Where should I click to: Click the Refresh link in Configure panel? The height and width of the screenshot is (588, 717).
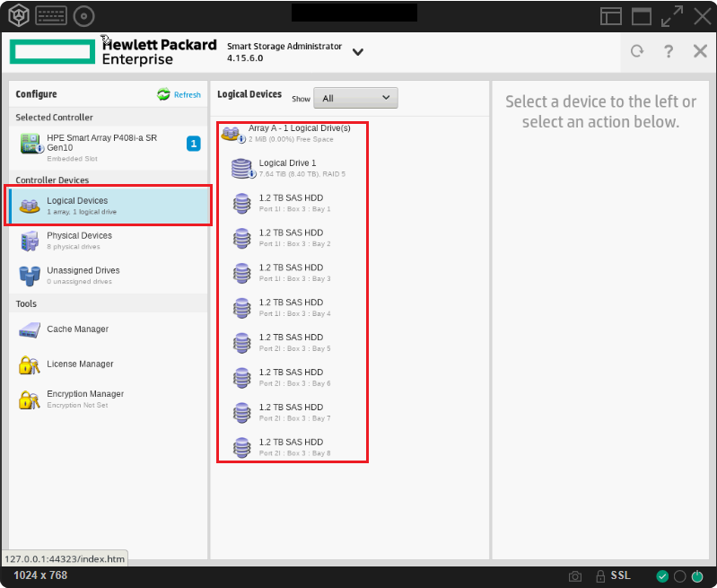pos(187,95)
